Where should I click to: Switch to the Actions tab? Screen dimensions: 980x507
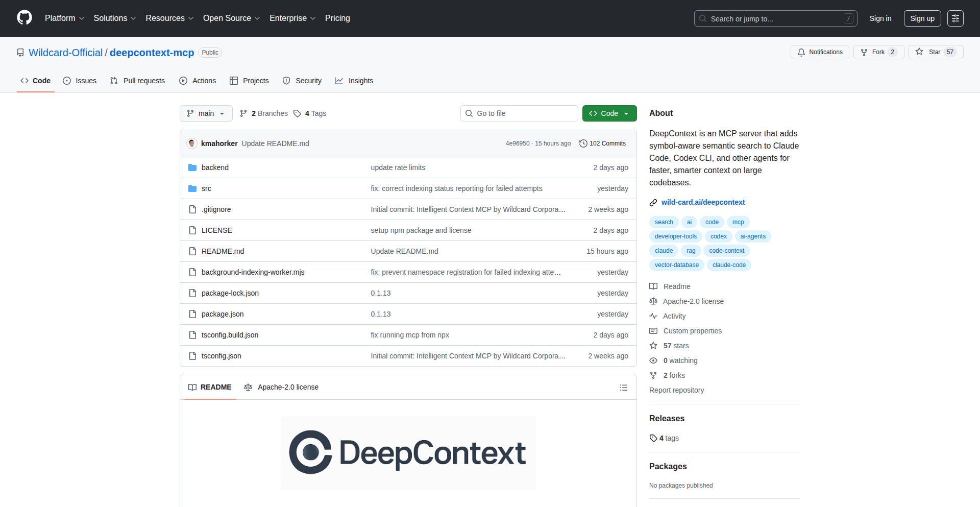pos(198,81)
